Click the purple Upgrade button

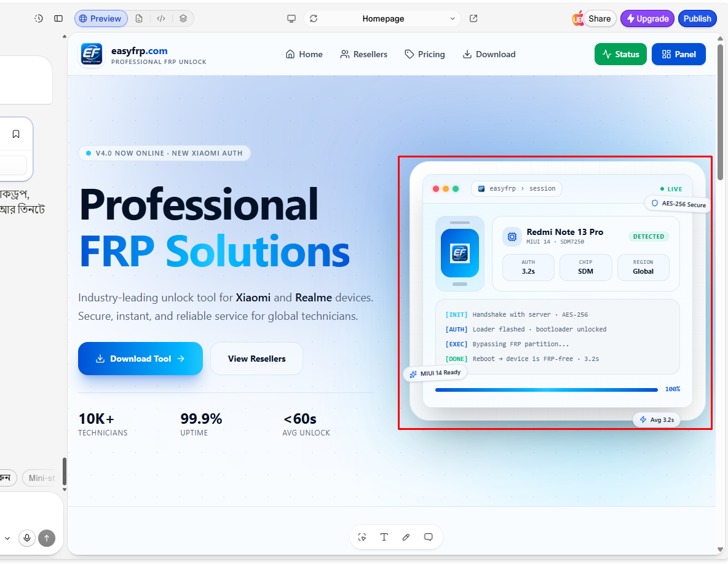pos(647,18)
